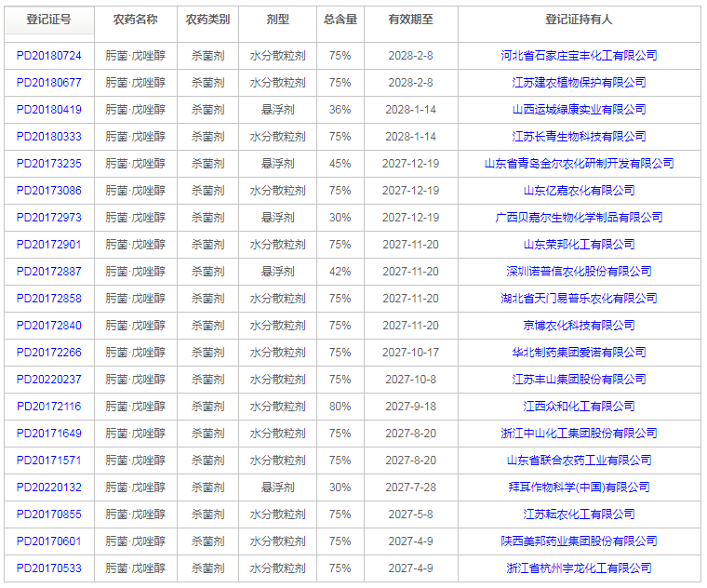The image size is (707, 588).
Task: Click the 登记证号 column header
Action: [48, 20]
